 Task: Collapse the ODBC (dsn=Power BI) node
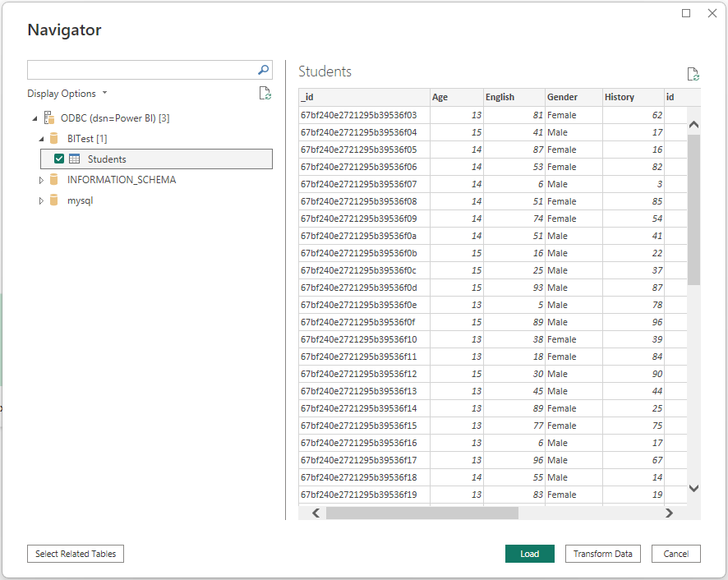click(35, 117)
